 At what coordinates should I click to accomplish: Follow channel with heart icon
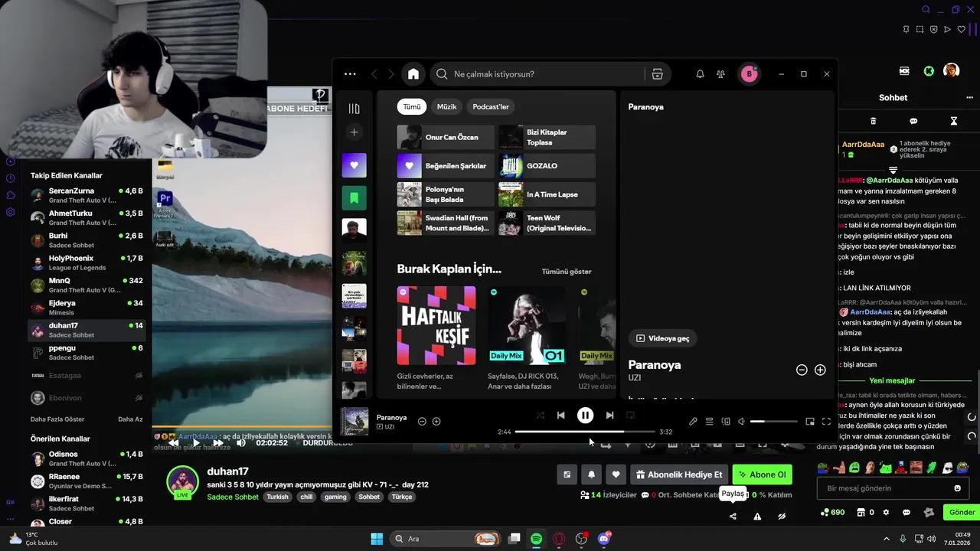pyautogui.click(x=616, y=474)
